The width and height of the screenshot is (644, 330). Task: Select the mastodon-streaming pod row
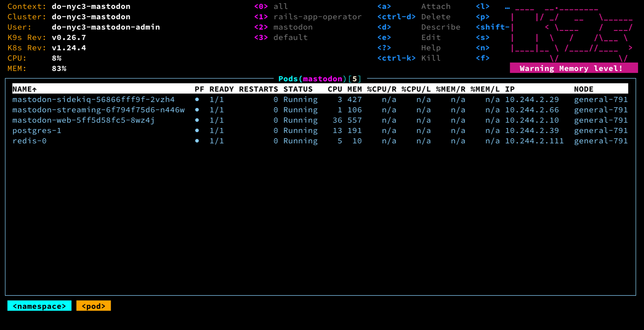[98, 110]
